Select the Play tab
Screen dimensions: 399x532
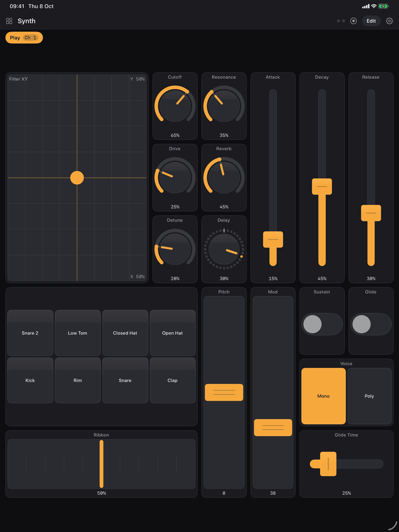pyautogui.click(x=24, y=38)
